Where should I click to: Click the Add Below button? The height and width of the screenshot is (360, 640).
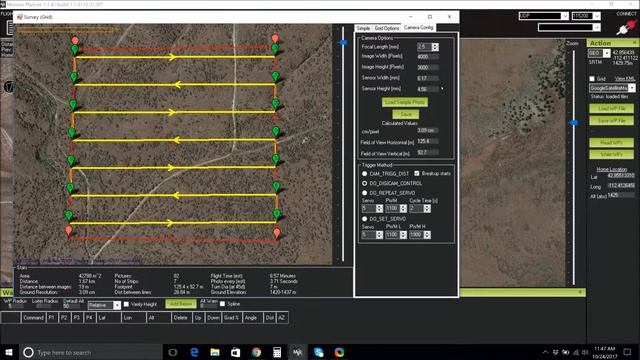tap(181, 304)
